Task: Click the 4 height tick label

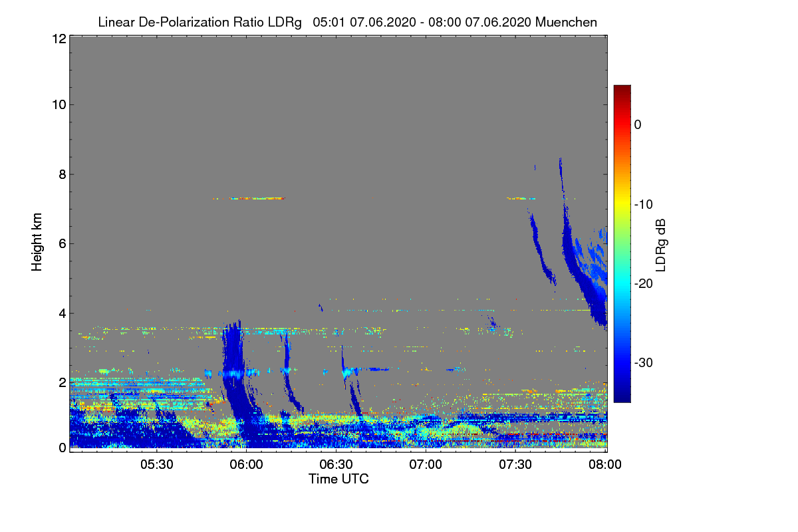Action: click(x=62, y=313)
